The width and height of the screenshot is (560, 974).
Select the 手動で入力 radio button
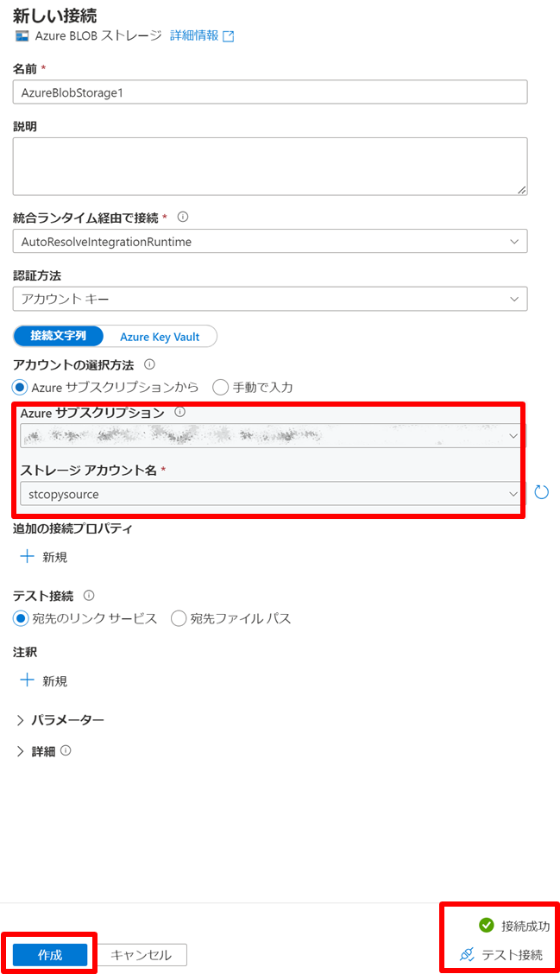[220, 388]
